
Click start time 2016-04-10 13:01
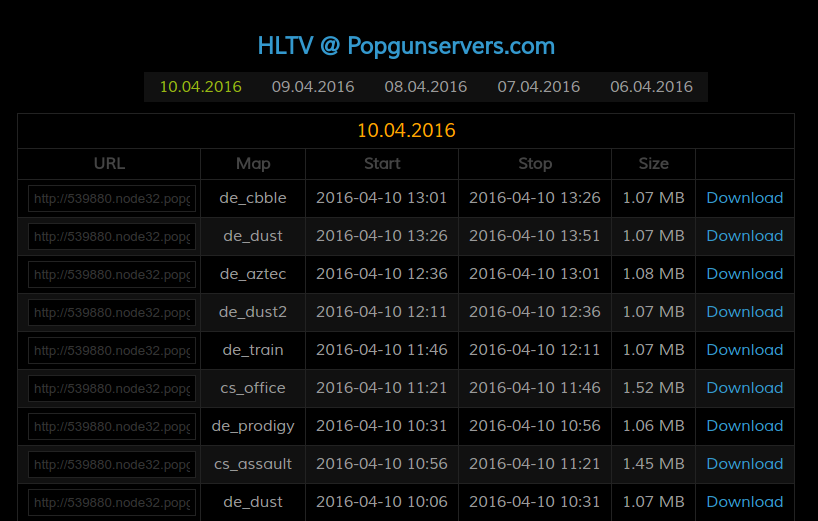point(382,198)
